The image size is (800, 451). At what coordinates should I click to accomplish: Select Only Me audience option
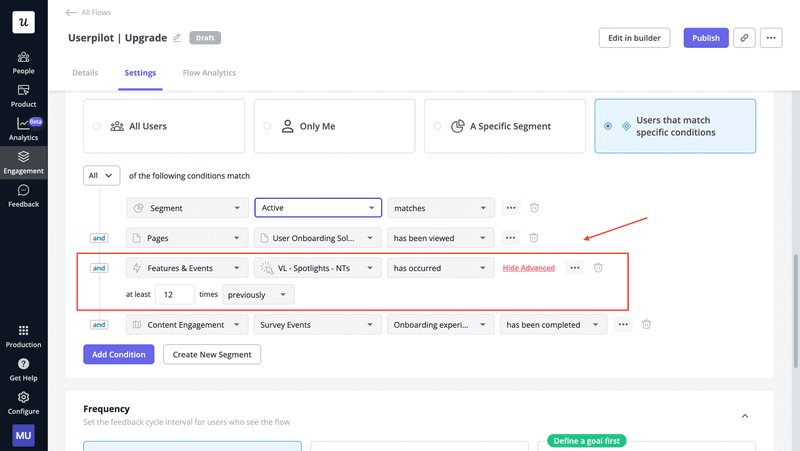(x=334, y=126)
